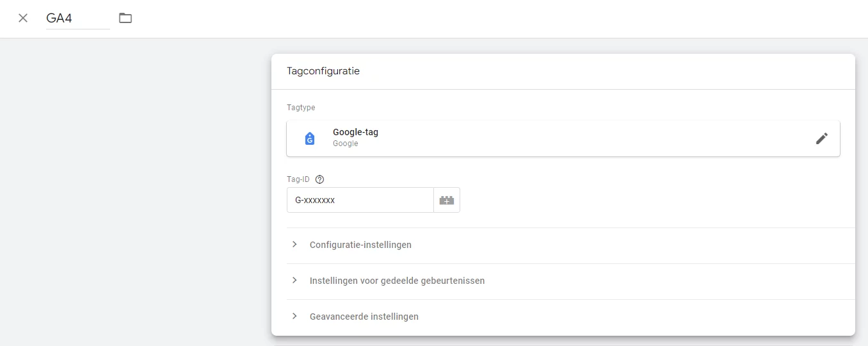Open the Tag-ID help question mark
This screenshot has width=868, height=346.
320,179
